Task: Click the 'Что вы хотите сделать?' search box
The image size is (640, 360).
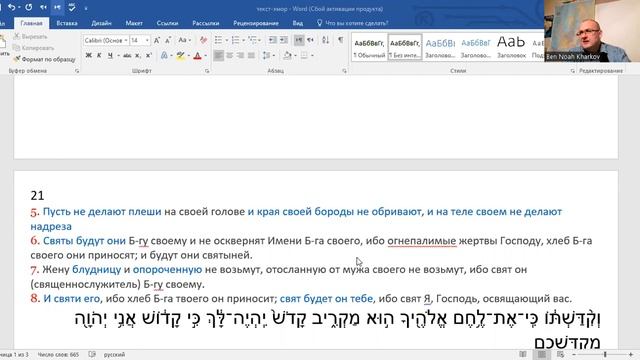Action: (x=352, y=23)
